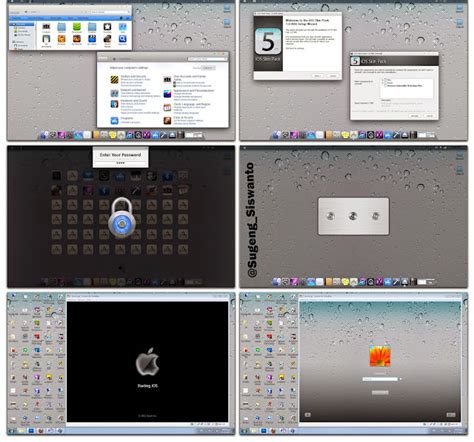This screenshot has width=474, height=442.
Task: Click the orange flower user picture on login screen
Action: (x=380, y=356)
